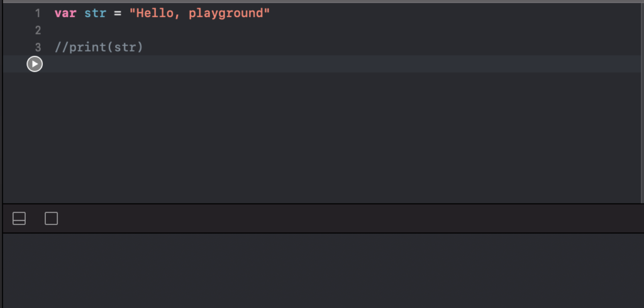Click the divider above the debug toolbar

[322, 204]
